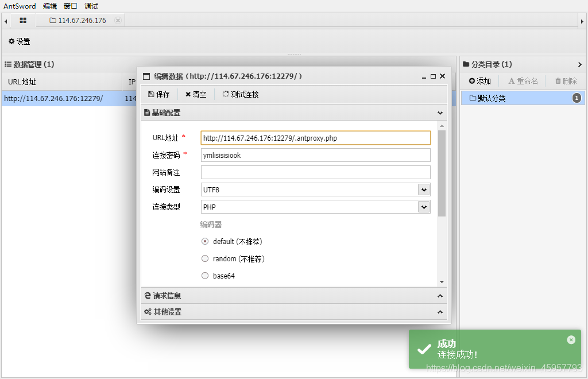Screen dimensions: 588x379
Task: Open the 窗口 menu
Action: point(71,6)
